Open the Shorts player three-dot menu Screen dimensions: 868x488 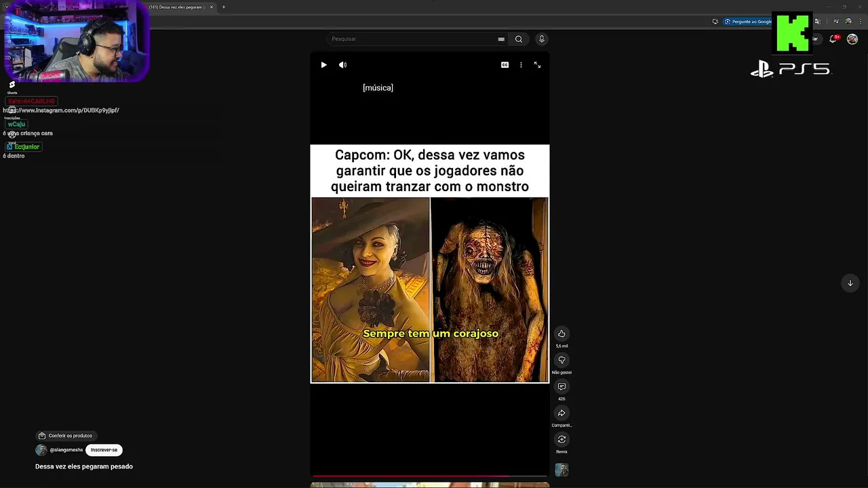(521, 65)
